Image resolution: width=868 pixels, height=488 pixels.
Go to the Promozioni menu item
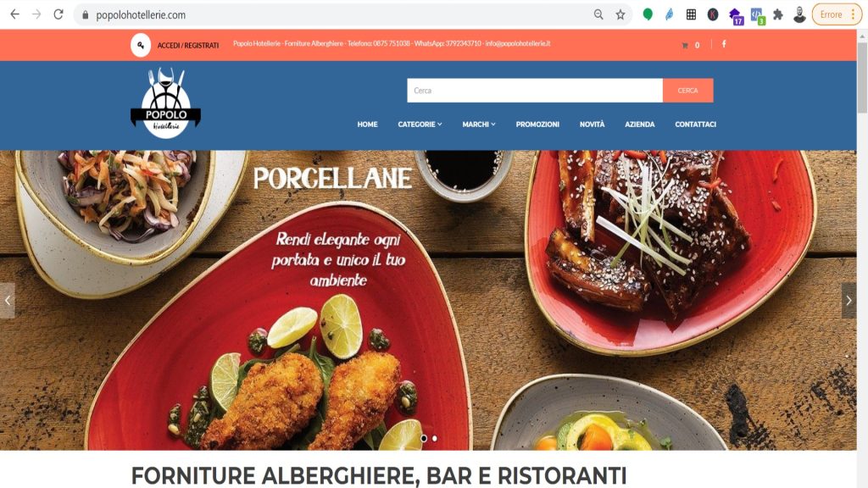pyautogui.click(x=537, y=125)
